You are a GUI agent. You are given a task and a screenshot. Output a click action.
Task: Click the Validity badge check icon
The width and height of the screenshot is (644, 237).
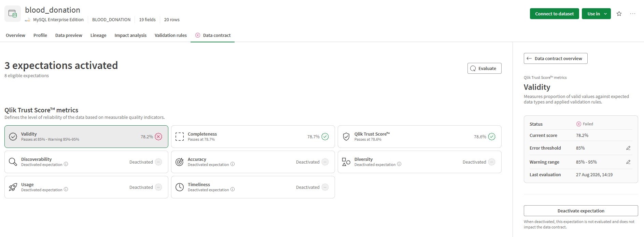click(13, 137)
